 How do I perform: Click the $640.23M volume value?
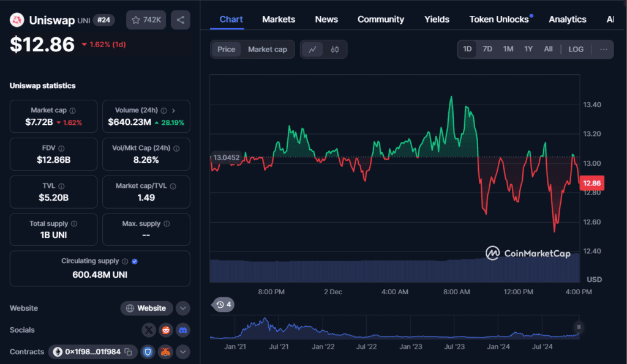pyautogui.click(x=130, y=122)
